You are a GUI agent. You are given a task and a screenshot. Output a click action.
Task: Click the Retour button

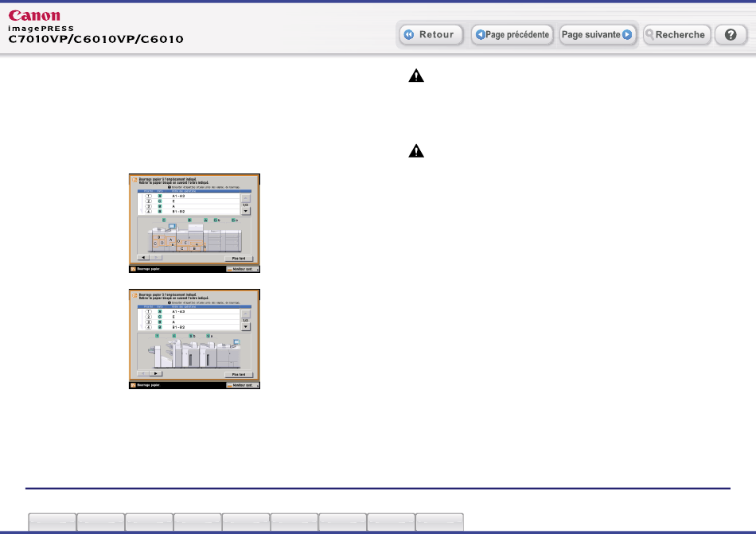[430, 35]
